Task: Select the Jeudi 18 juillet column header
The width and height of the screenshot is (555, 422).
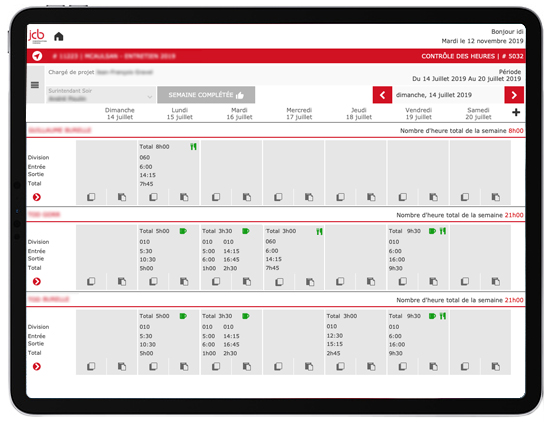Action: click(359, 114)
